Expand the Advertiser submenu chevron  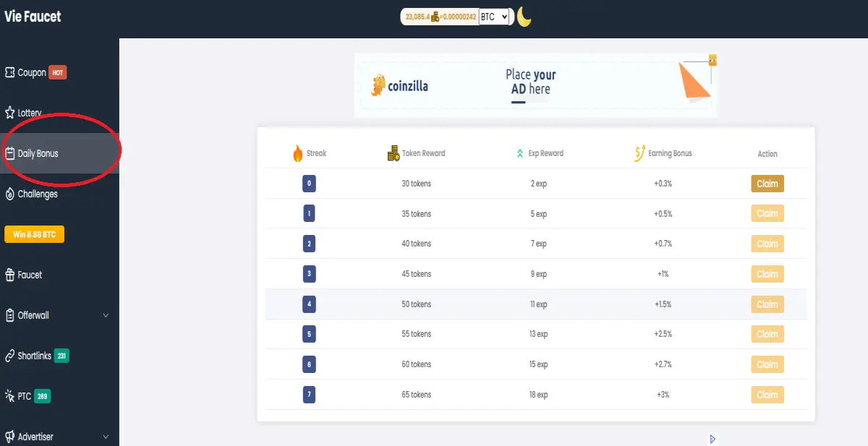[106, 437]
